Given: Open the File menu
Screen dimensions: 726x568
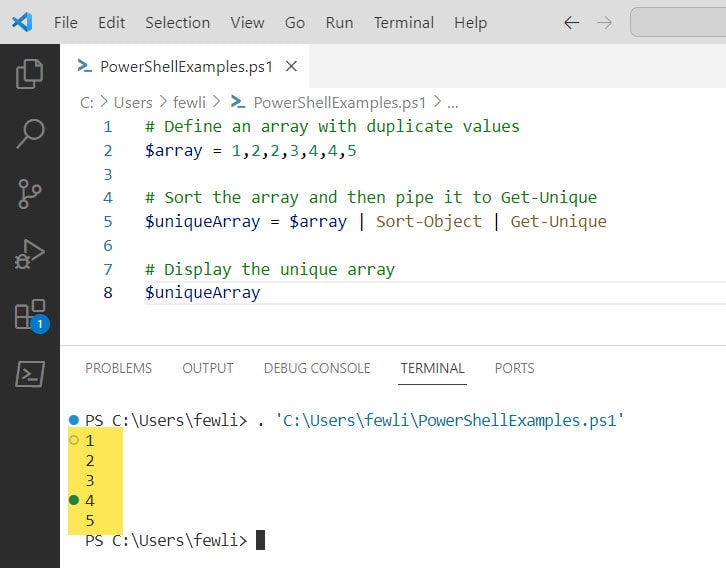Looking at the screenshot, I should click(65, 22).
